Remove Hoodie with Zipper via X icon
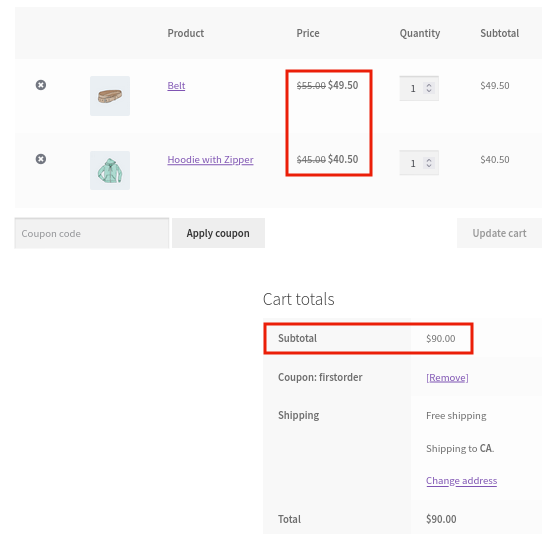560x534 pixels. [41, 159]
